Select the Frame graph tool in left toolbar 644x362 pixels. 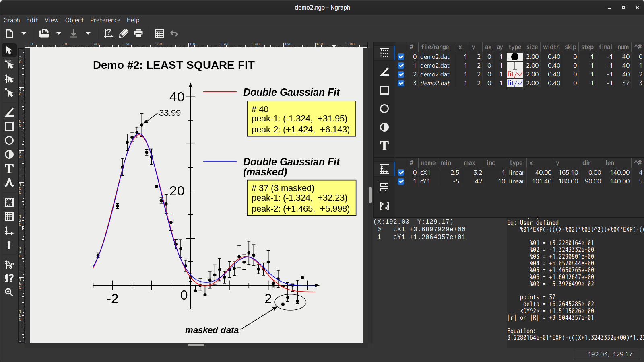tap(9, 202)
